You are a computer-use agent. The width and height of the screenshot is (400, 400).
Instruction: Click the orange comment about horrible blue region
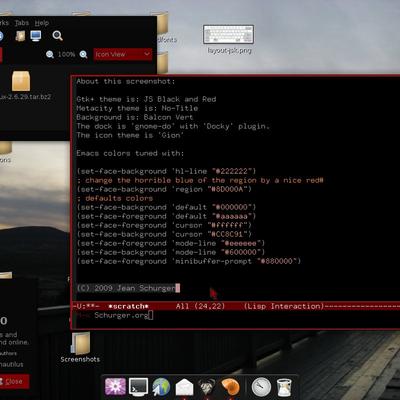click(x=200, y=180)
